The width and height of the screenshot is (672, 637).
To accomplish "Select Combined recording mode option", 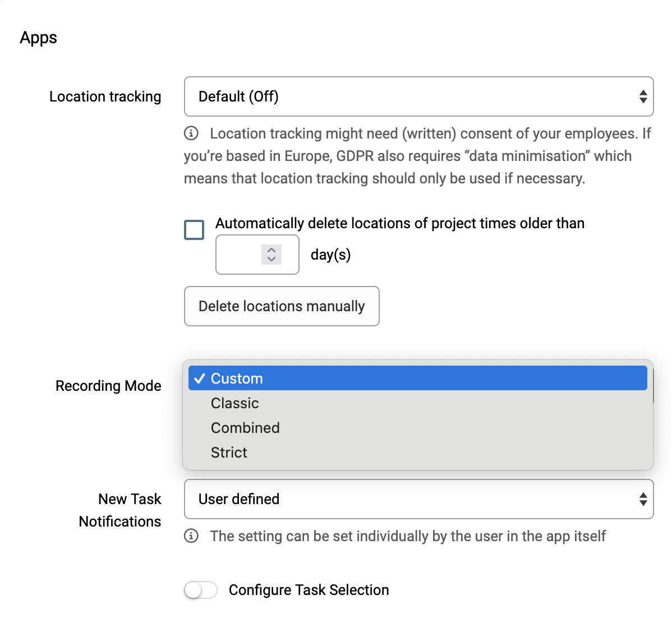I will 418,427.
